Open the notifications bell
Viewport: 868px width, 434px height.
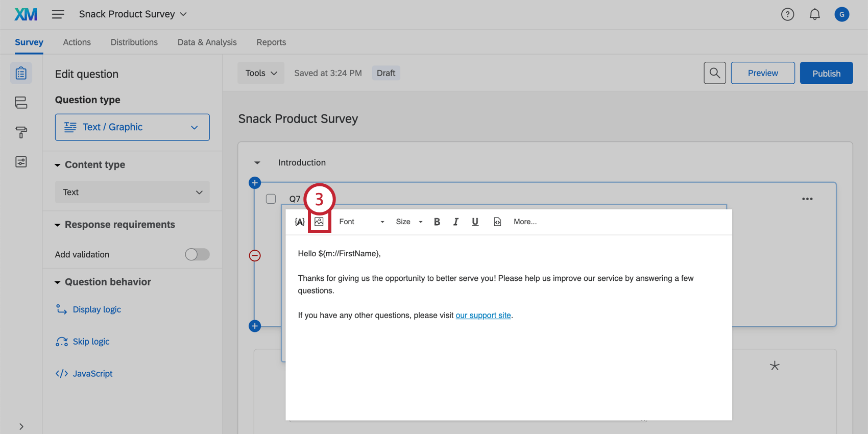(814, 14)
